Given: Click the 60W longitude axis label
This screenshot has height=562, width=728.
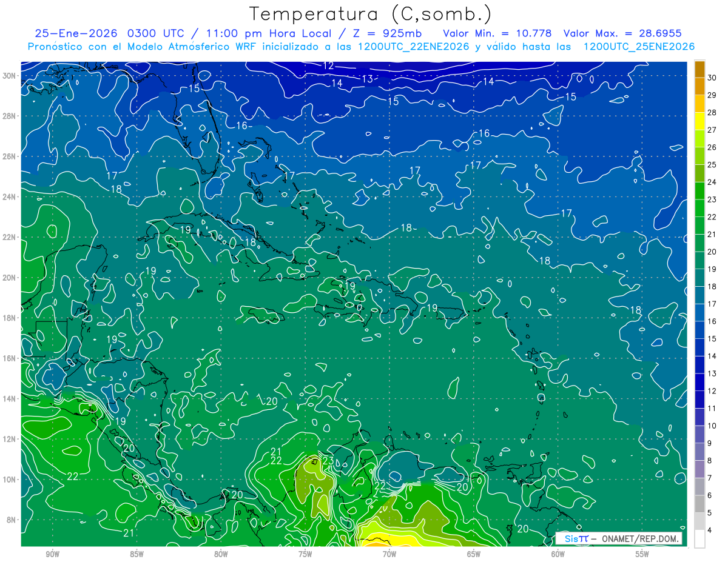Looking at the screenshot, I should [558, 554].
